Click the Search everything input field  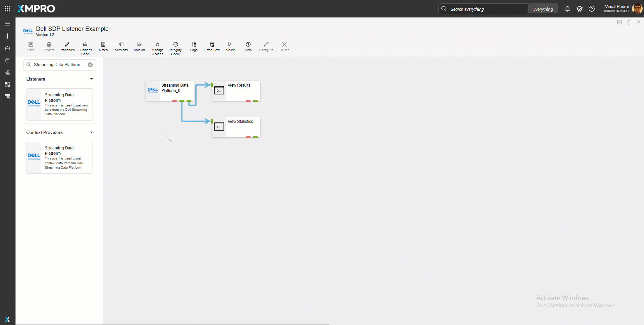[x=486, y=9]
